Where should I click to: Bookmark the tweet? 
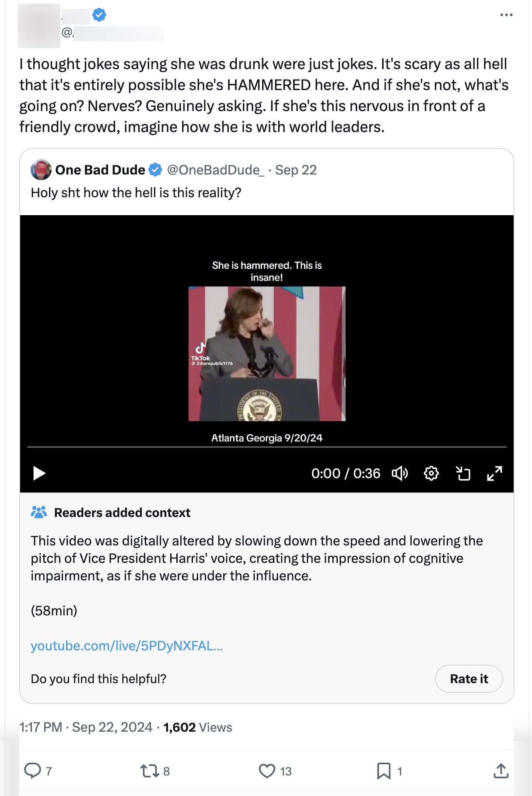tap(382, 771)
